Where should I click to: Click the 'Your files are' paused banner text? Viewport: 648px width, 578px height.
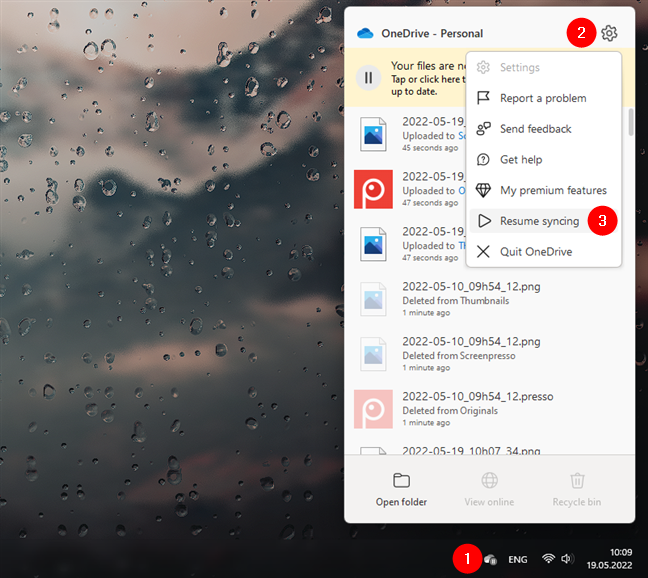[428, 66]
